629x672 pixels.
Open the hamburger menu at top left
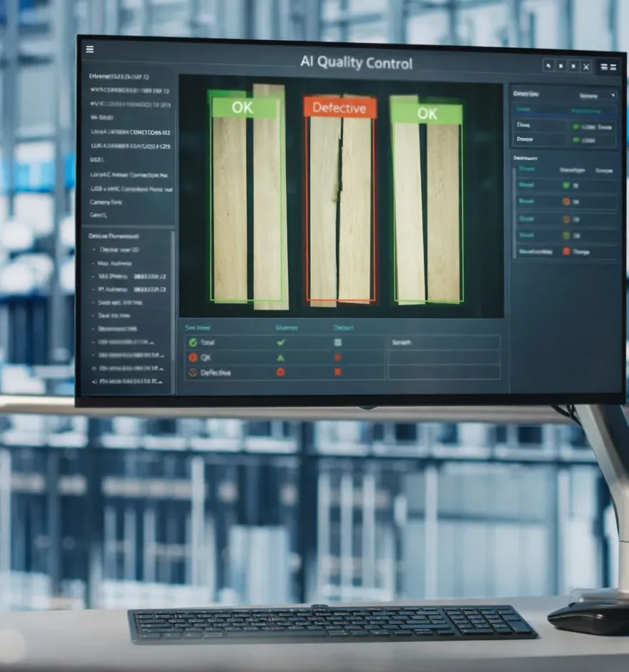[x=89, y=49]
